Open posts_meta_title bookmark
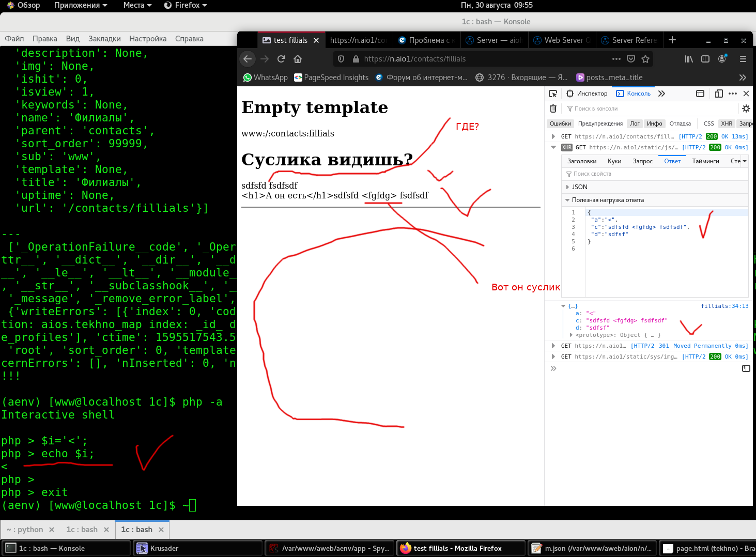The height and width of the screenshot is (557, 756). (x=609, y=78)
